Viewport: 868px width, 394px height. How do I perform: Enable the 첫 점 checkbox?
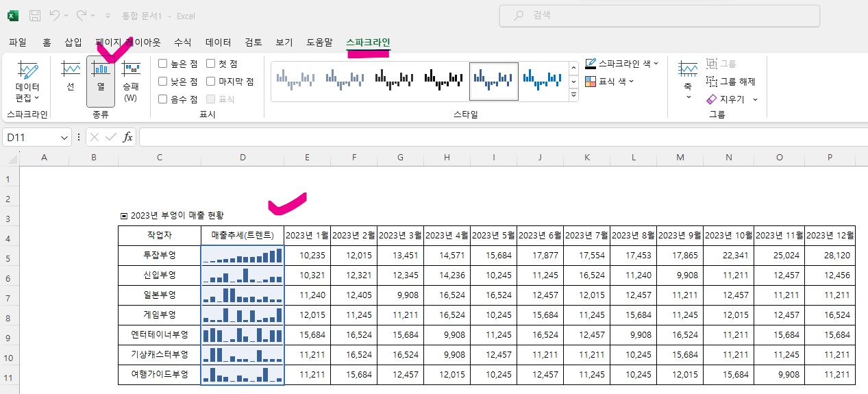(x=210, y=64)
